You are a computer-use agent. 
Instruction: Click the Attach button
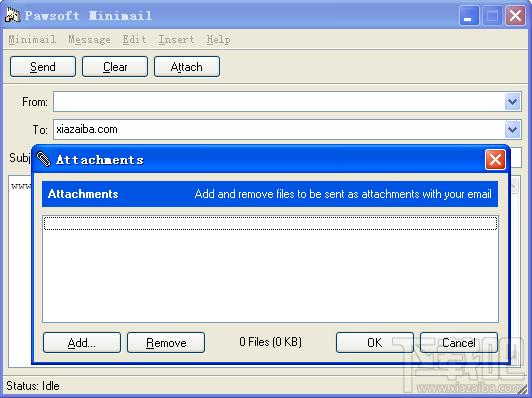click(187, 67)
